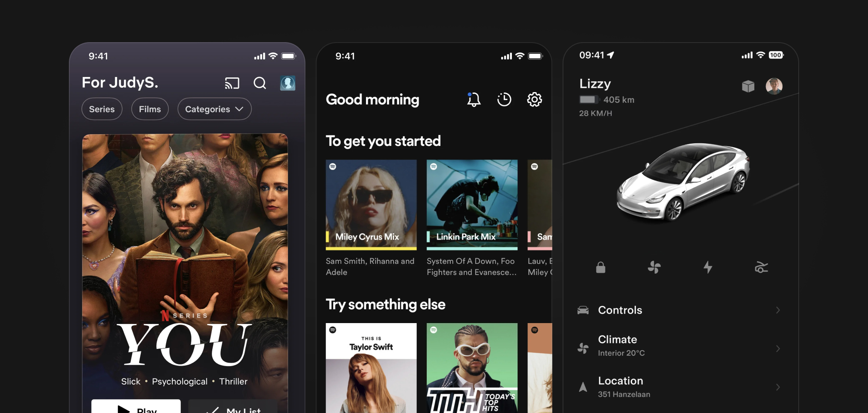This screenshot has height=413, width=868.
Task: Open the Tesla user profile photo
Action: pos(774,86)
